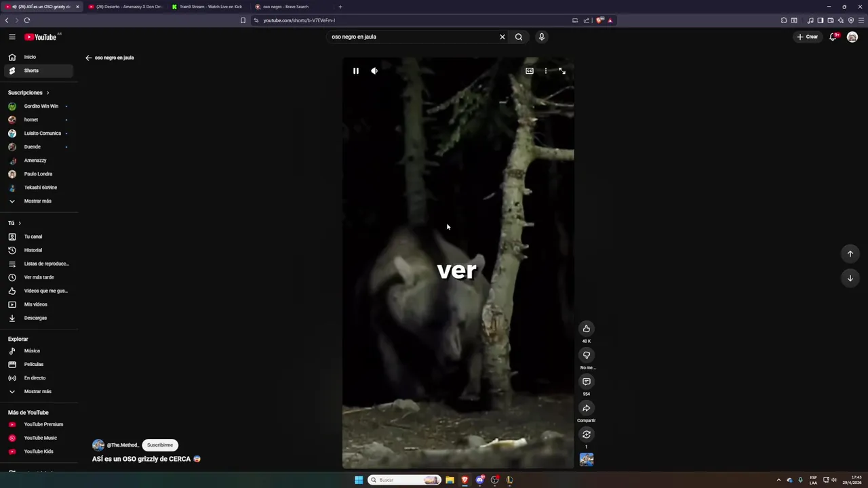Pause the Shorts video
This screenshot has width=868, height=488.
tap(355, 70)
